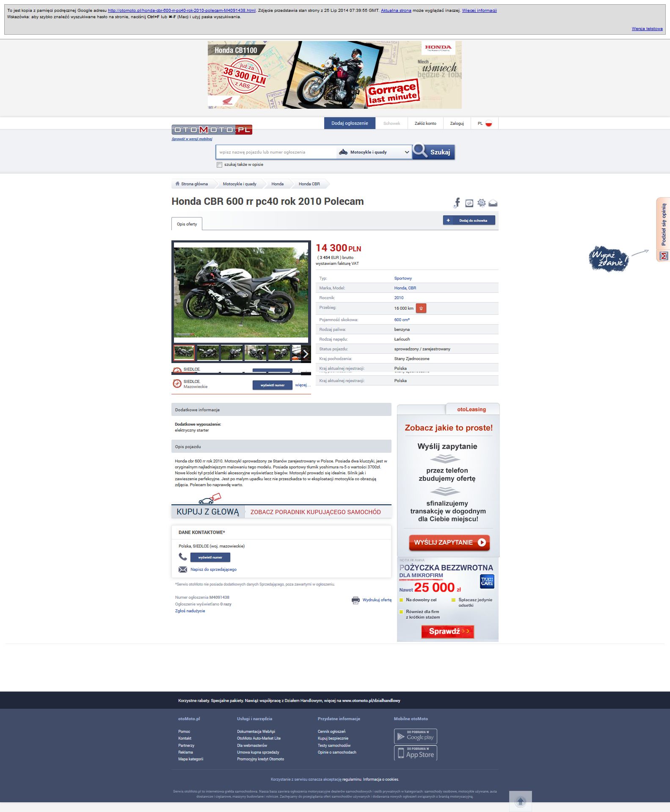Select Załóż konto in the top menu
The width and height of the screenshot is (670, 812).
coord(425,123)
